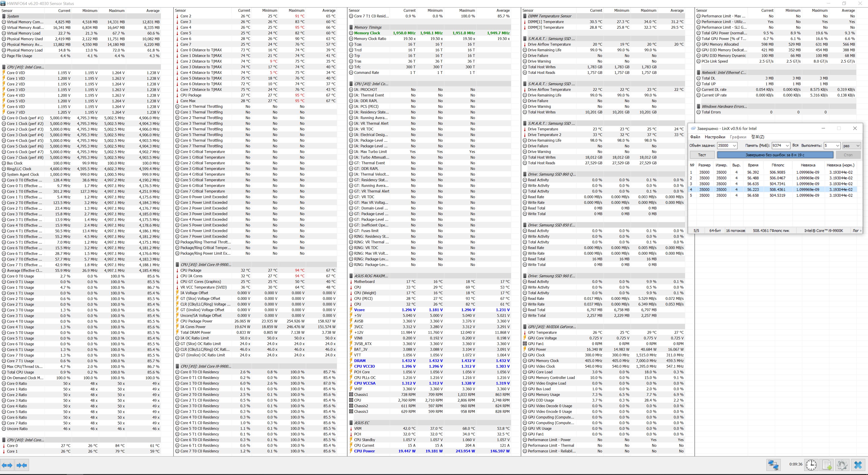Click the shrink columns arrows icon
868x475 pixels.
21,465
